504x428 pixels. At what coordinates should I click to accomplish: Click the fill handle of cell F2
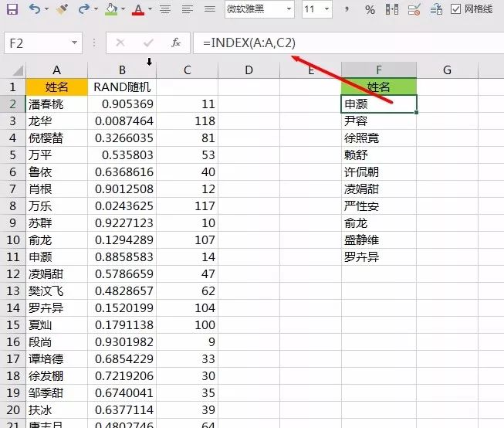pos(417,112)
